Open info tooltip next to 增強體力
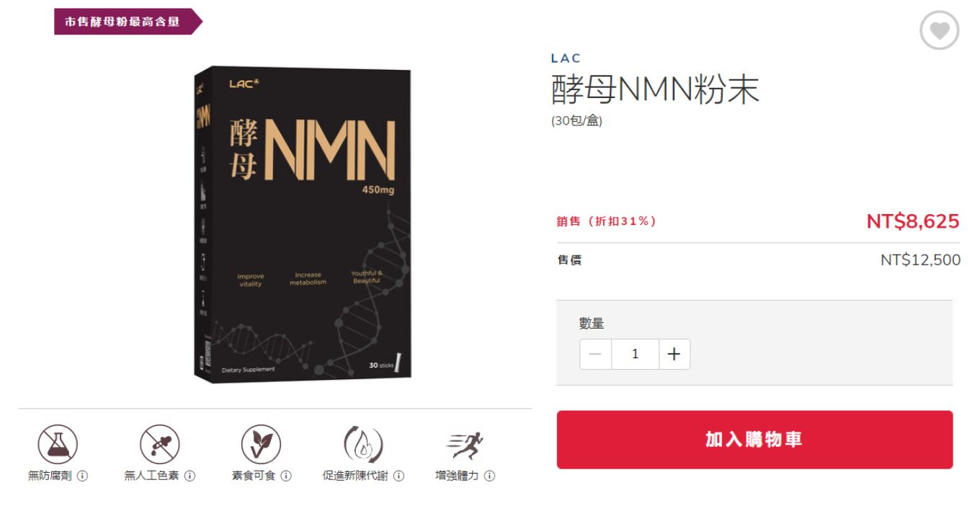 [x=489, y=476]
